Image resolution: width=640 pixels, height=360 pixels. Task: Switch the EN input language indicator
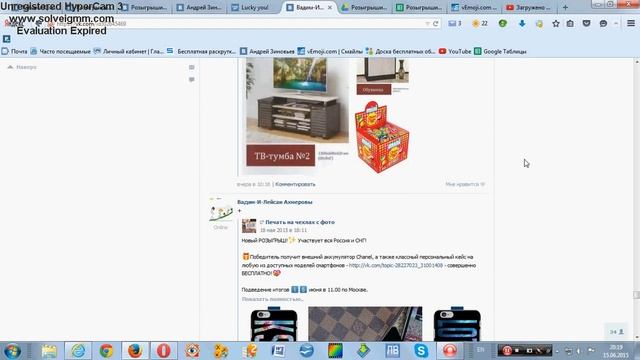pyautogui.click(x=481, y=350)
